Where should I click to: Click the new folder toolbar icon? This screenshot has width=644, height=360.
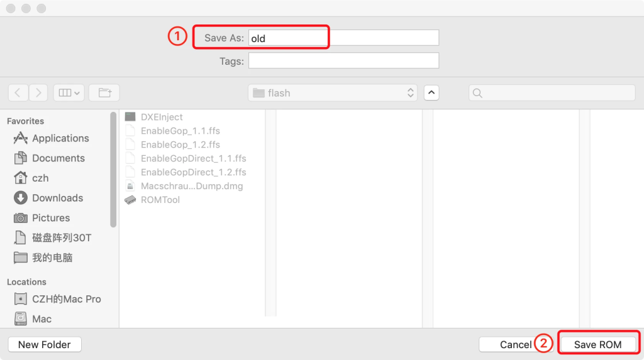pyautogui.click(x=104, y=93)
